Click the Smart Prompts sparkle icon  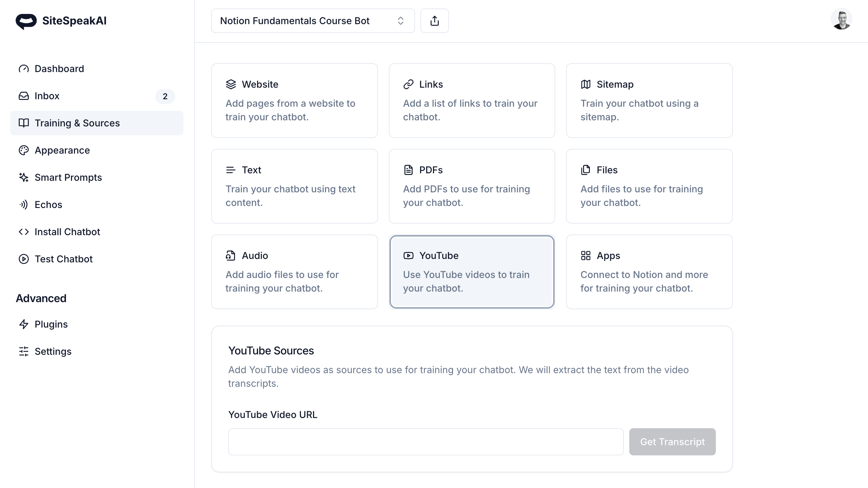24,177
